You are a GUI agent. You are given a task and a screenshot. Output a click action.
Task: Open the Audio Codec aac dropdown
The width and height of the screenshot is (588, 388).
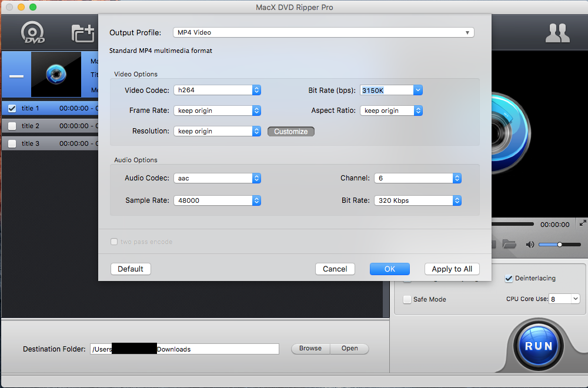(x=217, y=178)
